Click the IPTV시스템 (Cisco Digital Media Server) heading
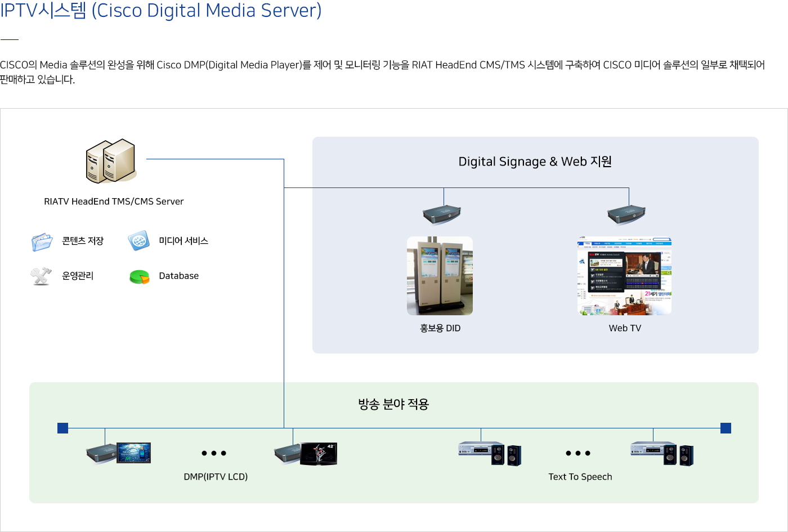Viewport: 788px width, 532px height. pyautogui.click(x=161, y=11)
